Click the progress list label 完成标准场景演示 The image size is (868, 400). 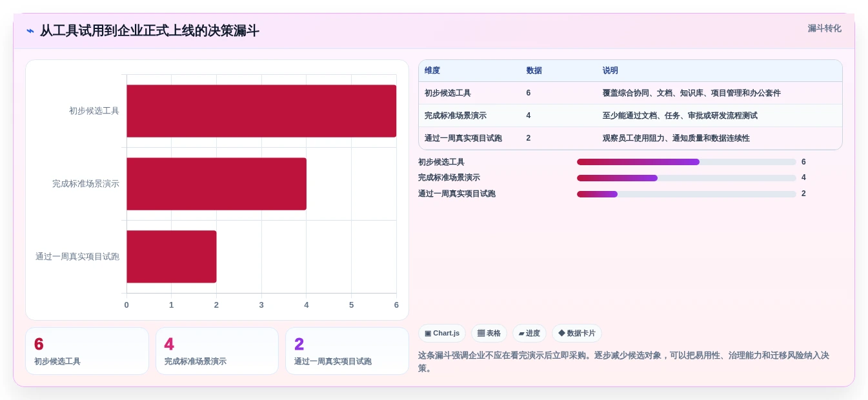[x=449, y=178]
